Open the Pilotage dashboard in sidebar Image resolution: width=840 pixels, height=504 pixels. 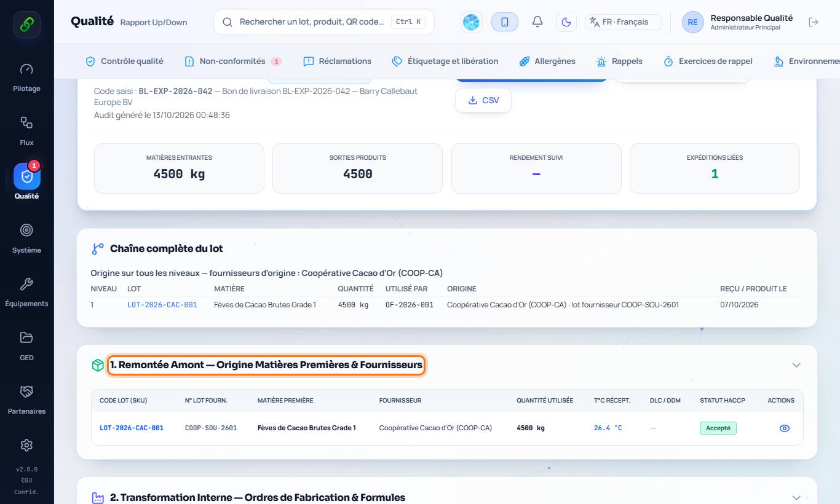point(27,77)
